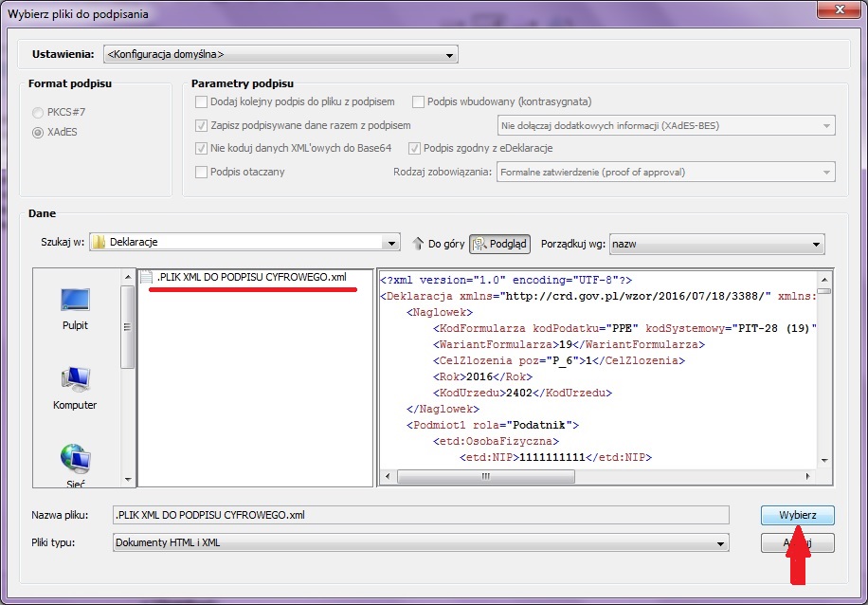Click the Rok 2016 line in preview
The width and height of the screenshot is (868, 605).
[483, 376]
